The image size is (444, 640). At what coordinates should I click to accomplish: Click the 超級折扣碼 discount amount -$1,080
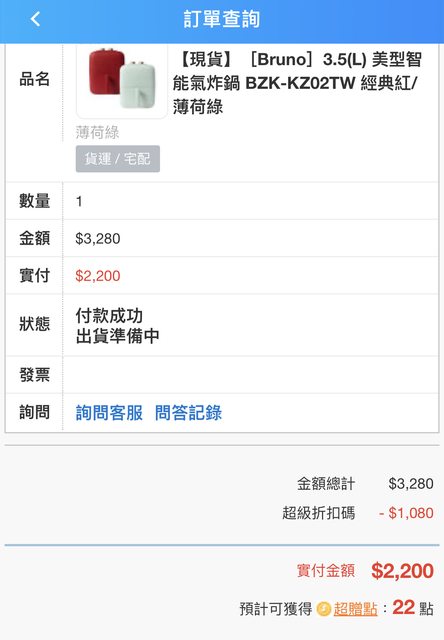pos(406,513)
